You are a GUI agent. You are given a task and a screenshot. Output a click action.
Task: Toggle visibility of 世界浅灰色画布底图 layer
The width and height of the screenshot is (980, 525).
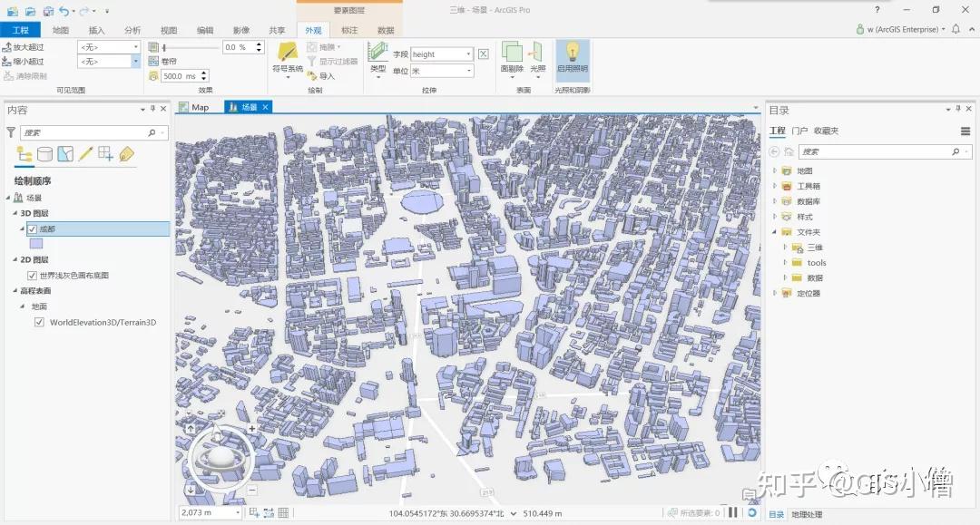(x=32, y=274)
